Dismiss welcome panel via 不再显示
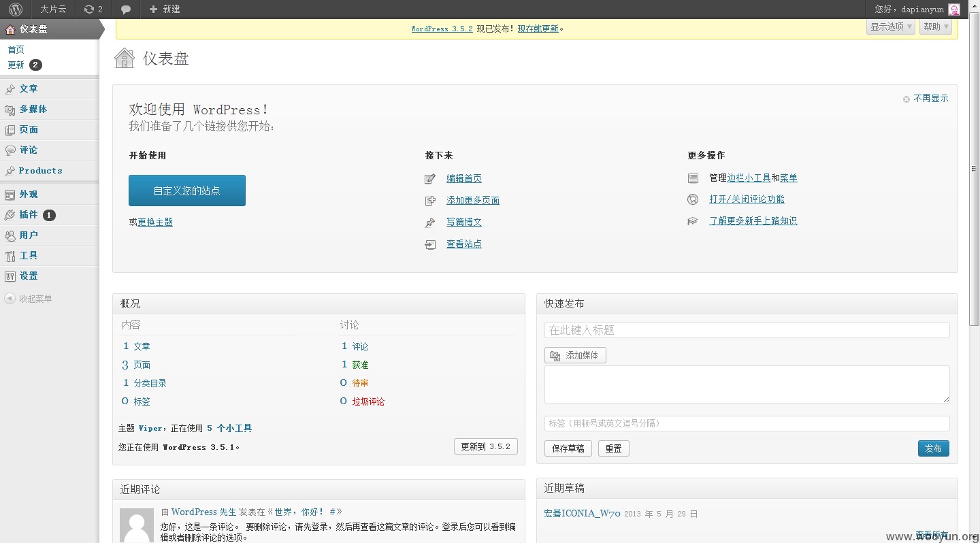Image resolution: width=980 pixels, height=543 pixels. point(926,99)
